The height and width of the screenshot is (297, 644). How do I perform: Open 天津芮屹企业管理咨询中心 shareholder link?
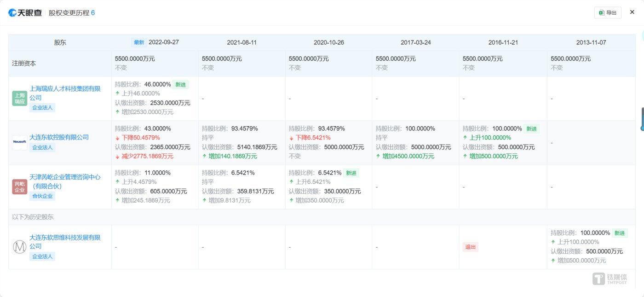[65, 181]
